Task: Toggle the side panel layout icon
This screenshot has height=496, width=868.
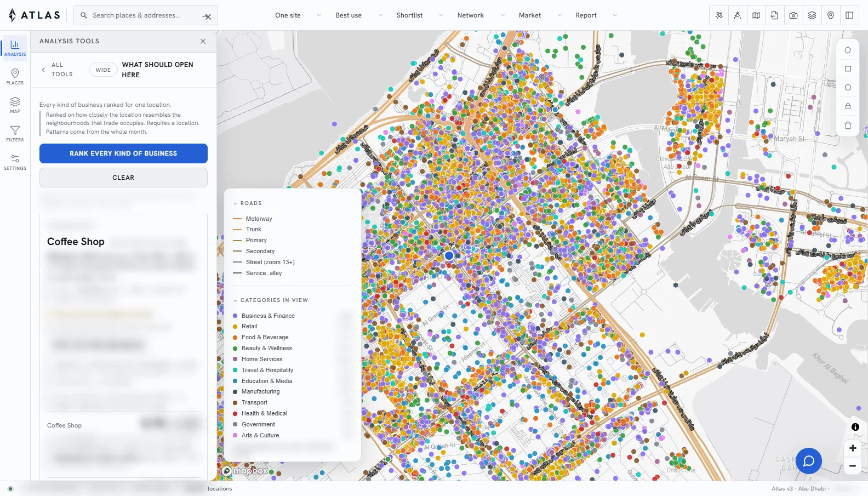Action: [849, 15]
